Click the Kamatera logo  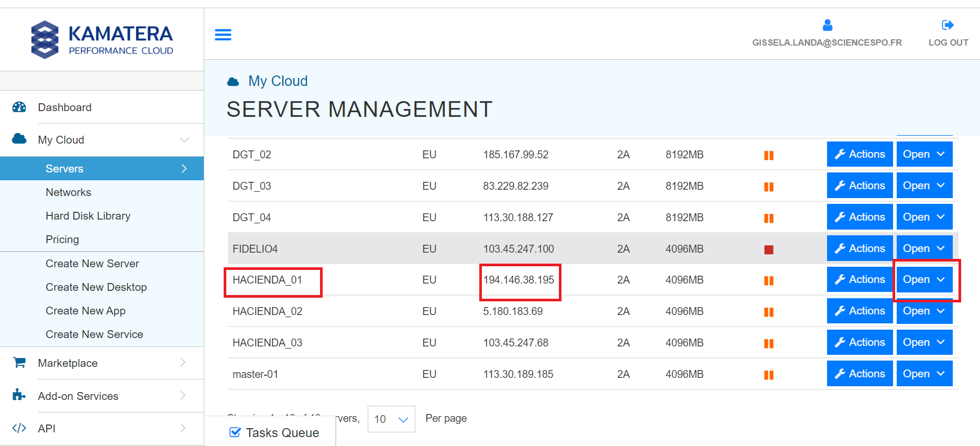tap(102, 40)
